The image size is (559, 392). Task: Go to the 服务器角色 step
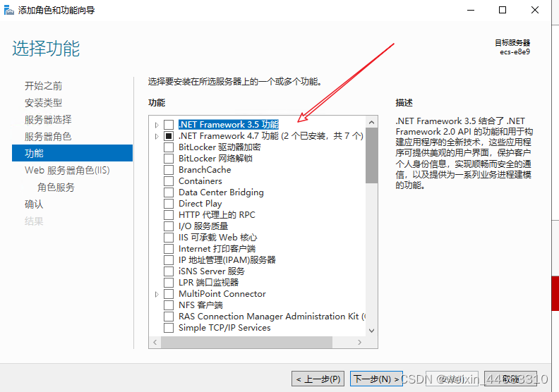pos(48,136)
